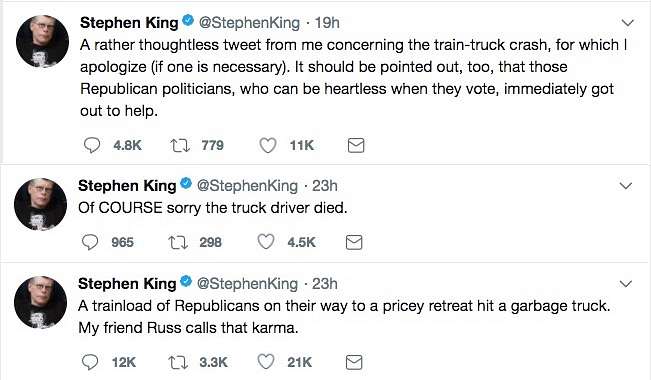The image size is (651, 380).
Task: View Stephen King avatar on truck driver tweet
Action: pos(40,204)
